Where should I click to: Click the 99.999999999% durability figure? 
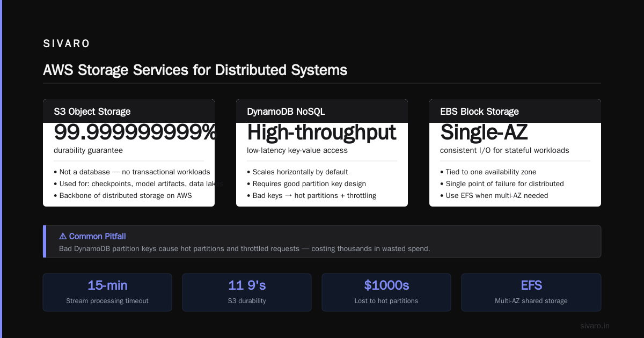(134, 133)
